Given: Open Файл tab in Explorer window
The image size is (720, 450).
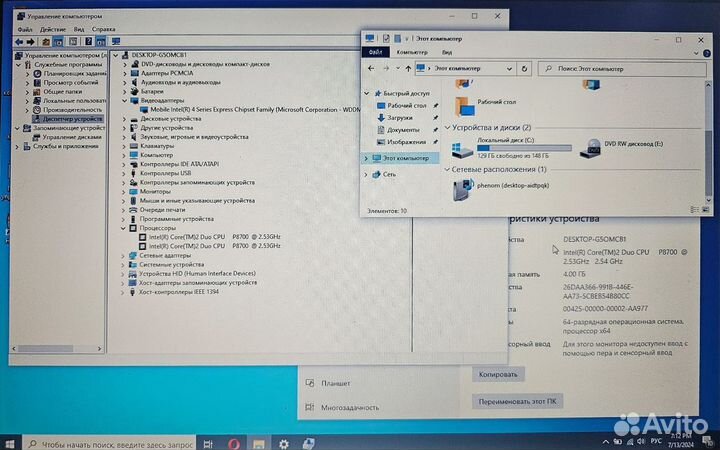Looking at the screenshot, I should [376, 52].
